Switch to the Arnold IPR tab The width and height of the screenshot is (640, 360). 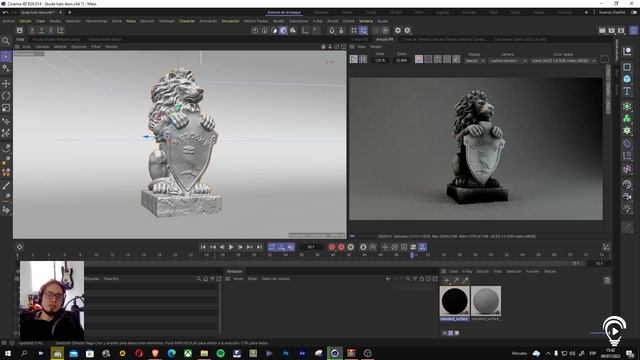click(384, 40)
